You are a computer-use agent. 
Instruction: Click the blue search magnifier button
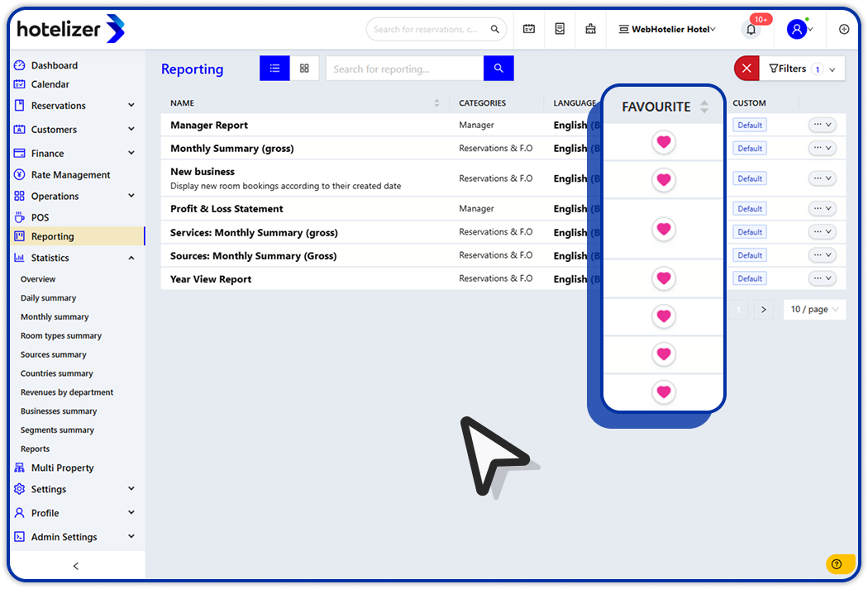click(x=498, y=69)
